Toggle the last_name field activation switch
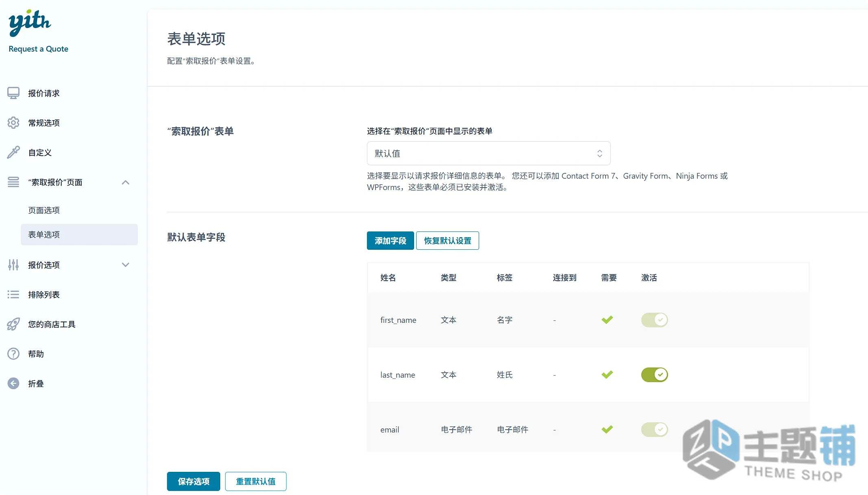Viewport: 868px width, 495px height. (654, 375)
